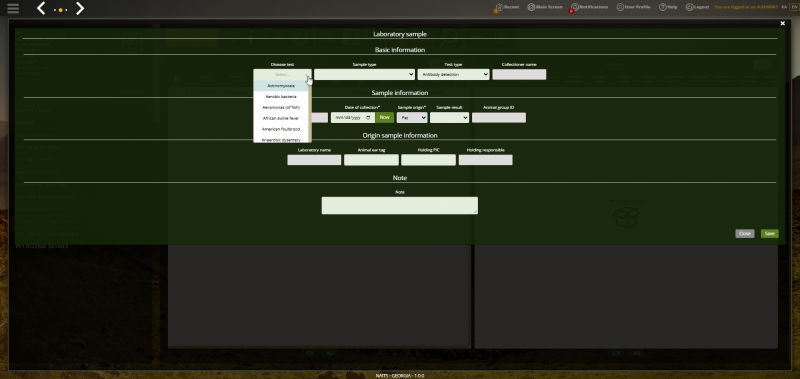This screenshot has height=379, width=800.
Task: Go to Main Screen
Action: coord(545,7)
